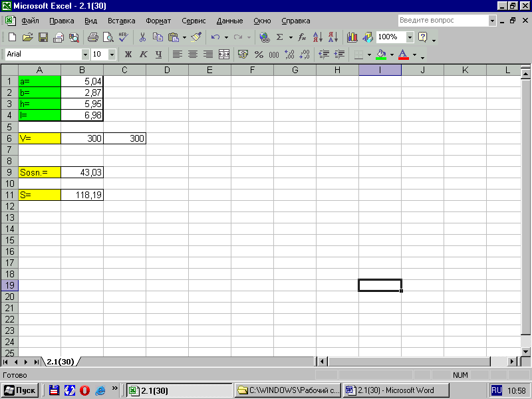Image resolution: width=532 pixels, height=399 pixels.
Task: Center cell text horizontally
Action: 193,55
